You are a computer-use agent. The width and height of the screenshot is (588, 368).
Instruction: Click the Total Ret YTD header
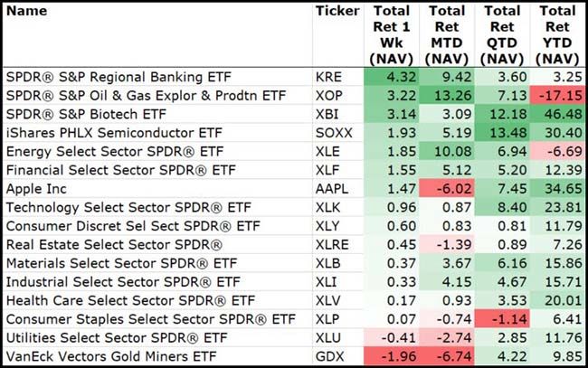point(557,34)
